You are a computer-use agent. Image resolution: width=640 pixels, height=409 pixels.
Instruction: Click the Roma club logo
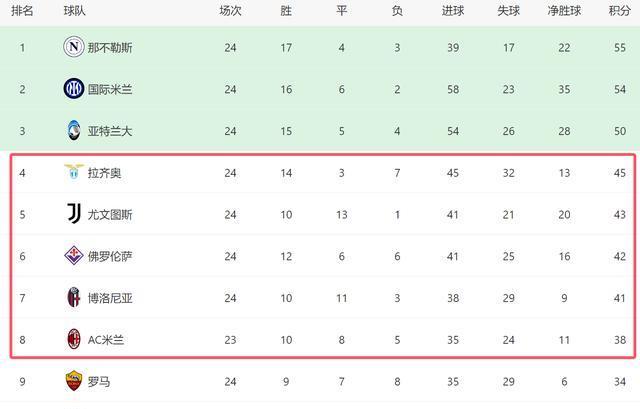tap(73, 381)
